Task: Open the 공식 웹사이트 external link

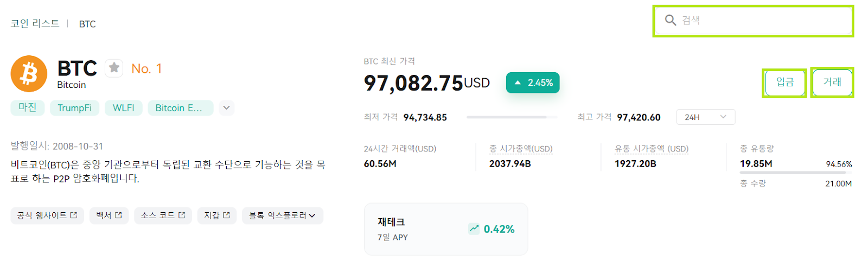Action: [47, 216]
